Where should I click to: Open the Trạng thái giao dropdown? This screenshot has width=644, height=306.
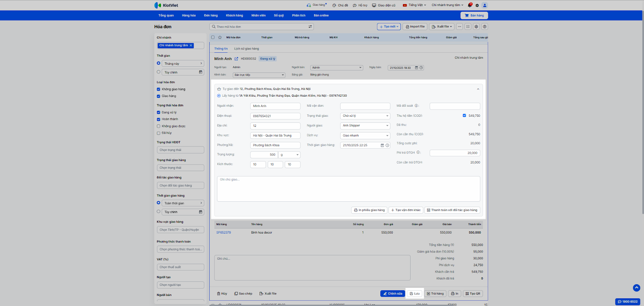point(365,116)
